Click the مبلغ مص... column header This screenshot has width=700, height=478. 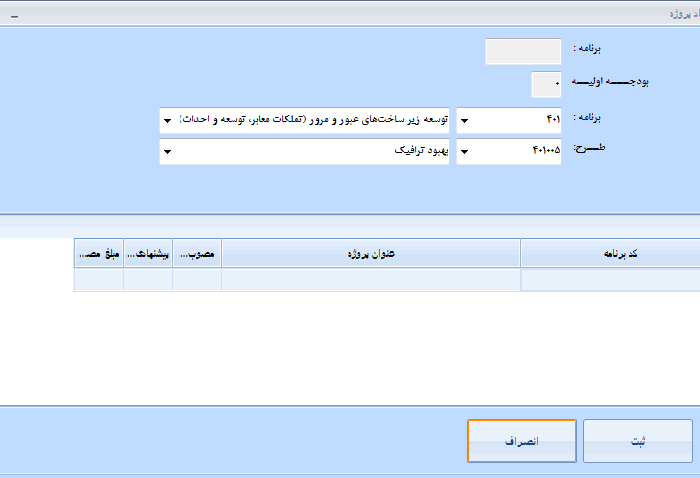pyautogui.click(x=99, y=254)
